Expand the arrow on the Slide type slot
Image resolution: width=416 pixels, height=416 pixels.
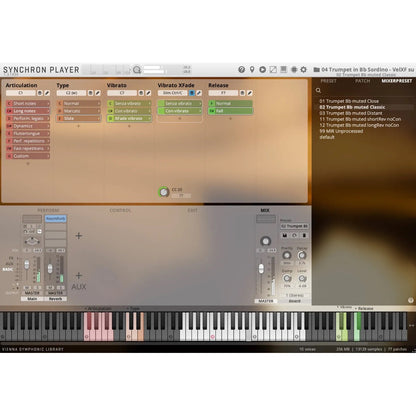point(98,118)
